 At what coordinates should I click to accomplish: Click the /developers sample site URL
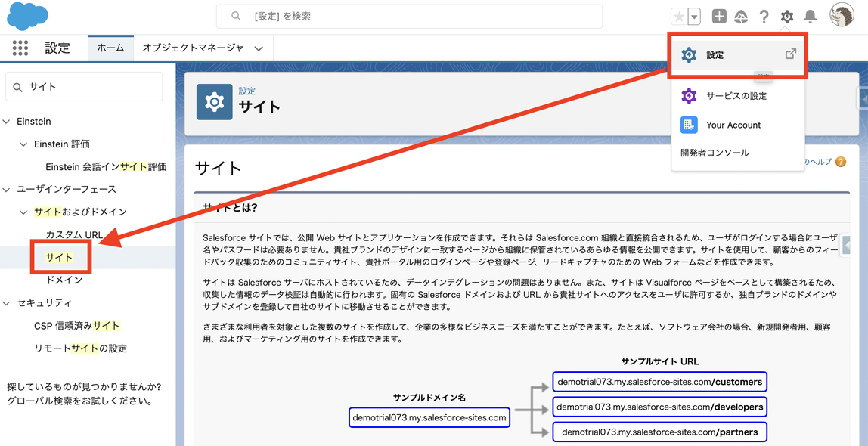[660, 407]
